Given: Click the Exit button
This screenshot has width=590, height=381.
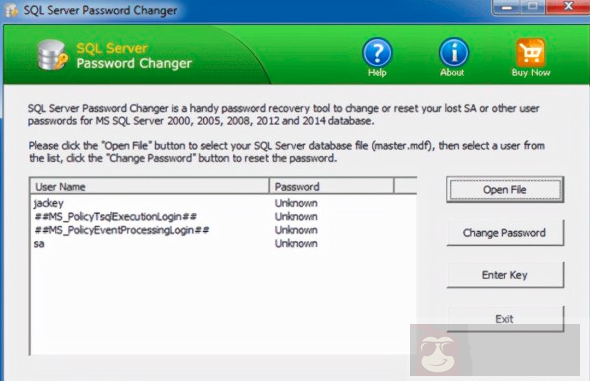Looking at the screenshot, I should [x=505, y=319].
